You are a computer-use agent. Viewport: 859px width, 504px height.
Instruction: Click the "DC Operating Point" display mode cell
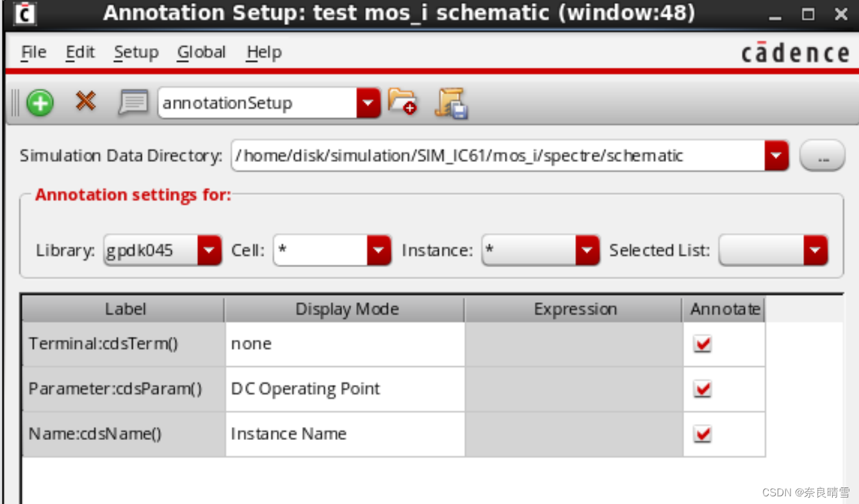point(345,389)
